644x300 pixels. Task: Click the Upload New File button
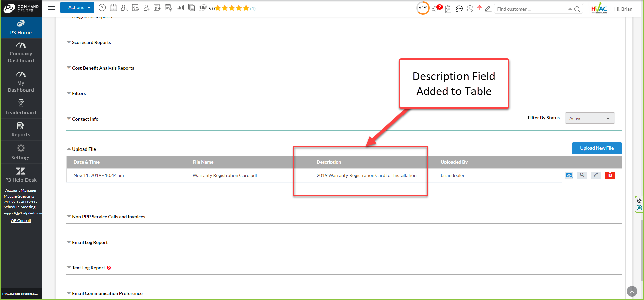(596, 148)
